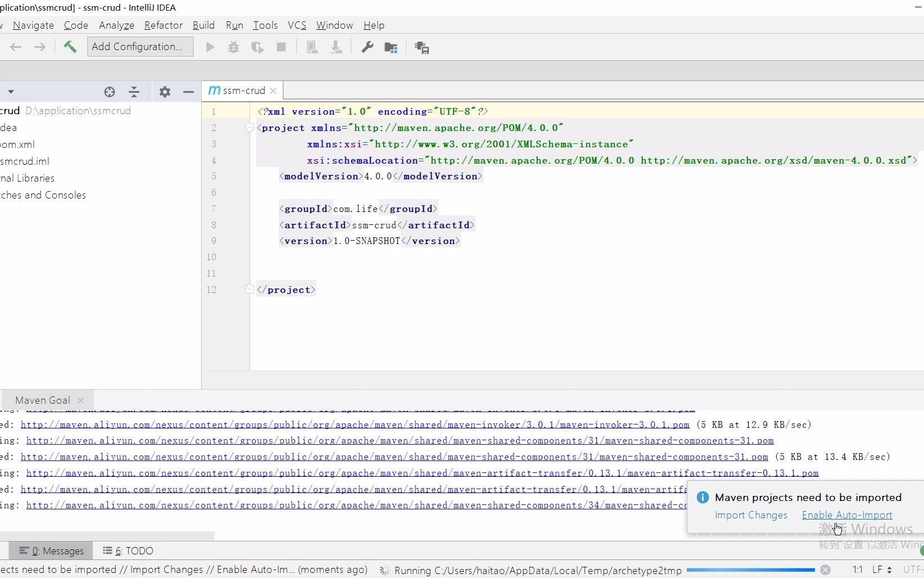Viewport: 924px width, 578px height.
Task: Open the Run menu
Action: point(234,25)
